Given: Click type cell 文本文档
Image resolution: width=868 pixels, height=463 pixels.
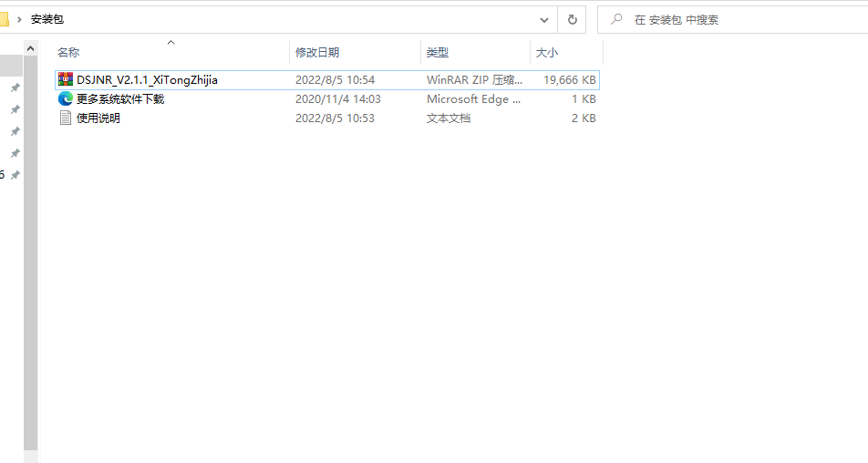Looking at the screenshot, I should tap(449, 118).
